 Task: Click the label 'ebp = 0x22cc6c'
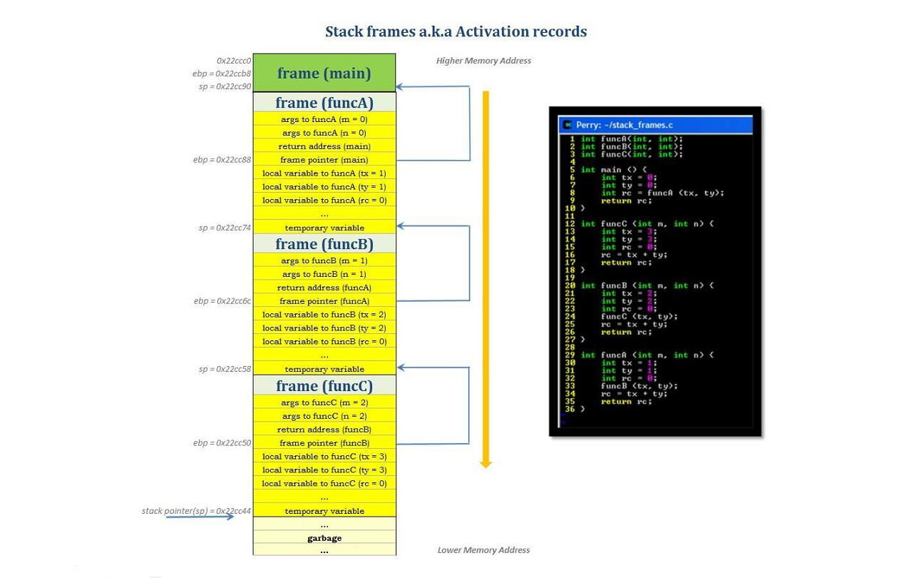point(222,301)
